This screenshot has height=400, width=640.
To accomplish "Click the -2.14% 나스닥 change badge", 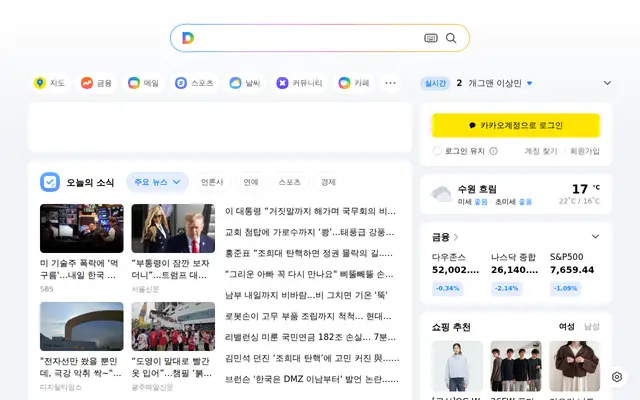I will (506, 289).
